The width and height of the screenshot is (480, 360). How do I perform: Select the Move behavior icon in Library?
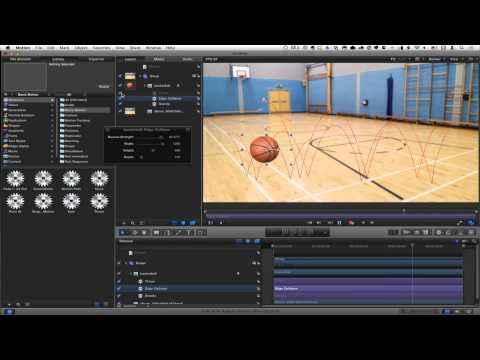[x=99, y=178]
